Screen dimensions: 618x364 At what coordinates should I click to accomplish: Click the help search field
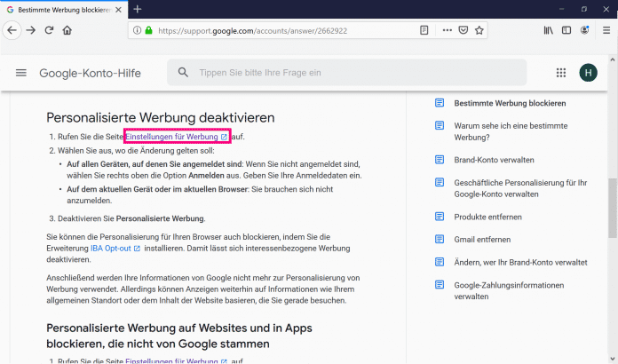click(x=355, y=73)
